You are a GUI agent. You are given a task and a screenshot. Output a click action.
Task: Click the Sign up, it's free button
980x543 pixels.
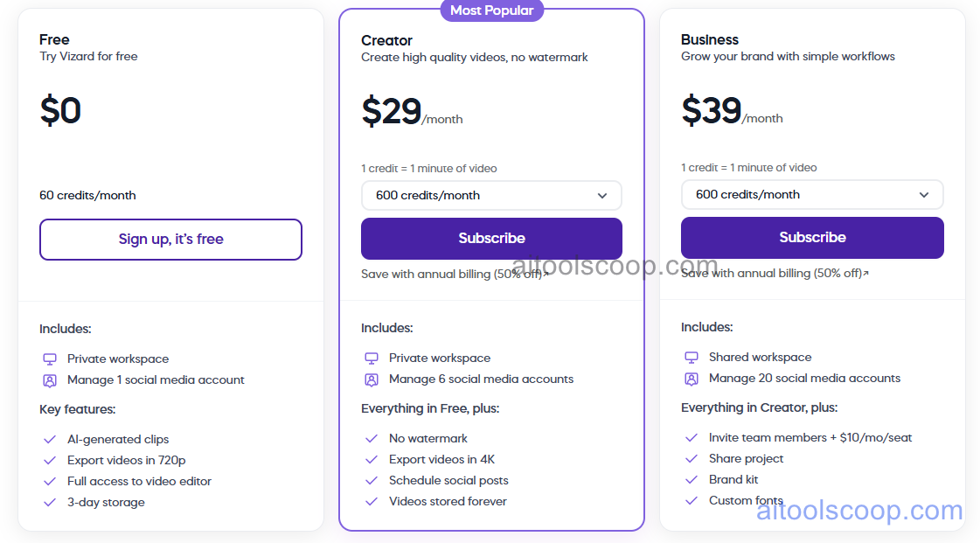tap(170, 239)
